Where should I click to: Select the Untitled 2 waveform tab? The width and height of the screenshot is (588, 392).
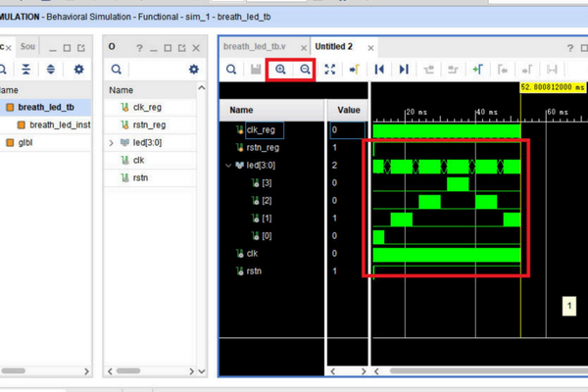tap(333, 46)
